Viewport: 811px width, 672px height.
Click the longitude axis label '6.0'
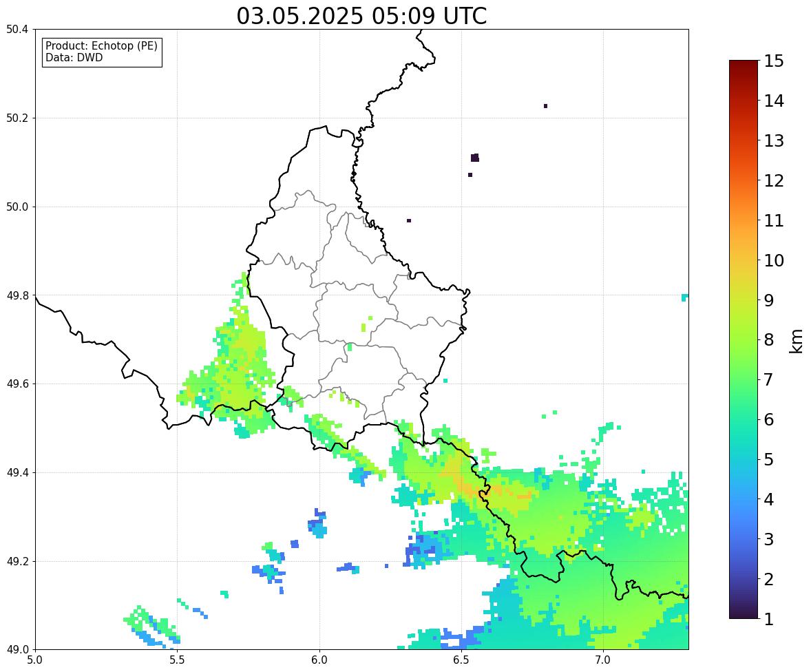pos(319,660)
